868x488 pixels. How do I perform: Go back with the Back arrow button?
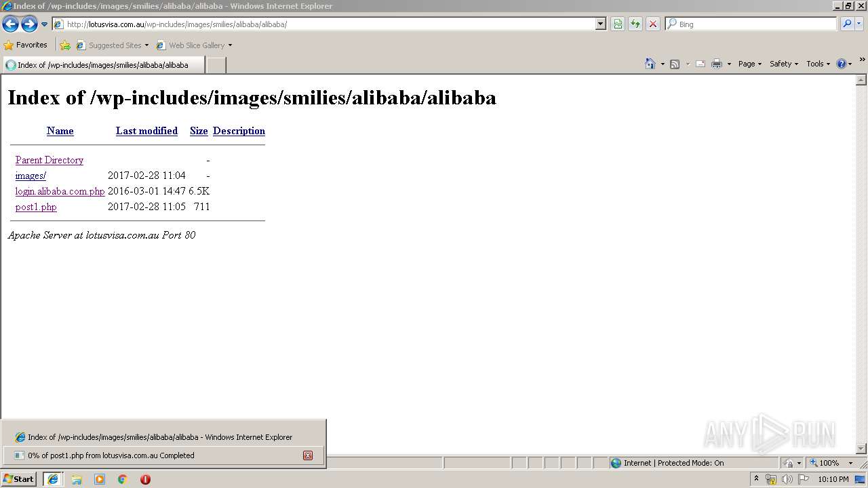tap(10, 24)
